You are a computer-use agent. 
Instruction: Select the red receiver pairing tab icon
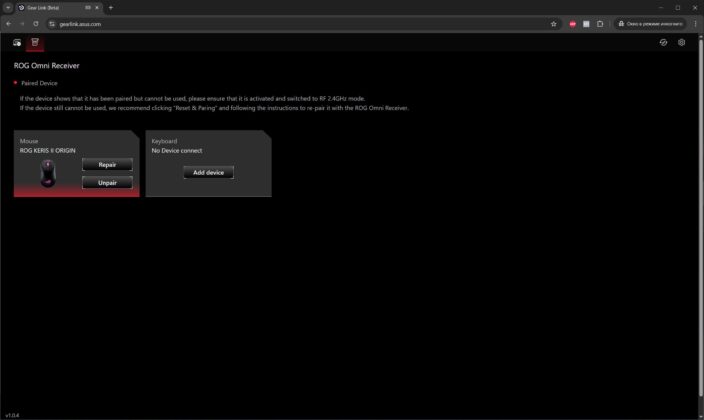(x=35, y=42)
